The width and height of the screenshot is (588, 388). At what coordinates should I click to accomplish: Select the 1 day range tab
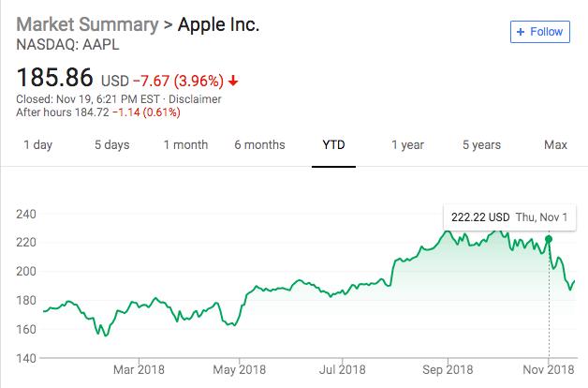(x=37, y=145)
